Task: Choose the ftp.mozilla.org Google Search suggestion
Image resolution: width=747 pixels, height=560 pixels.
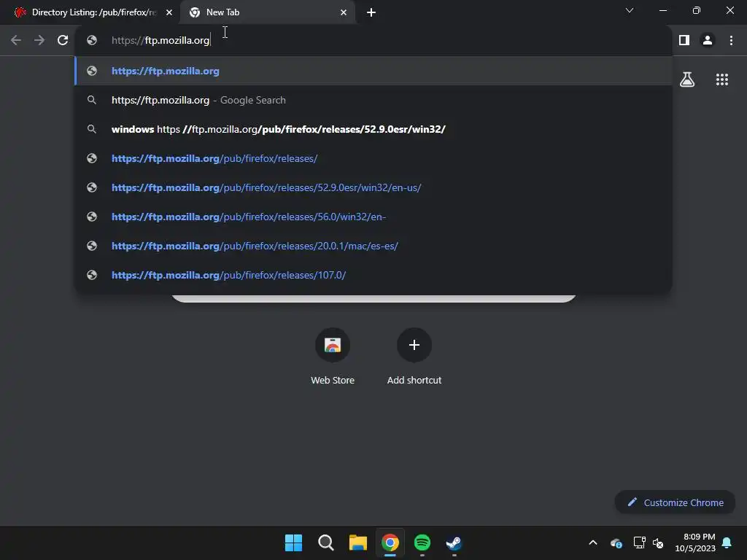Action: tap(373, 100)
